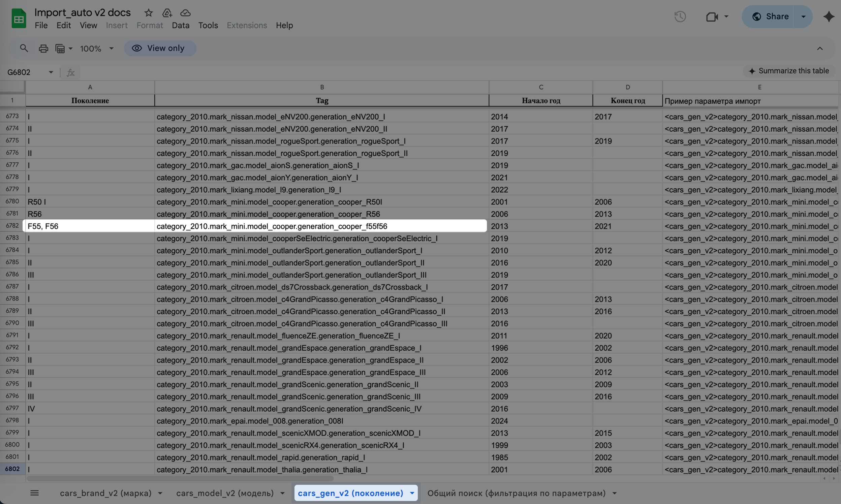
Task: Open the filter views icon
Action: coord(60,48)
